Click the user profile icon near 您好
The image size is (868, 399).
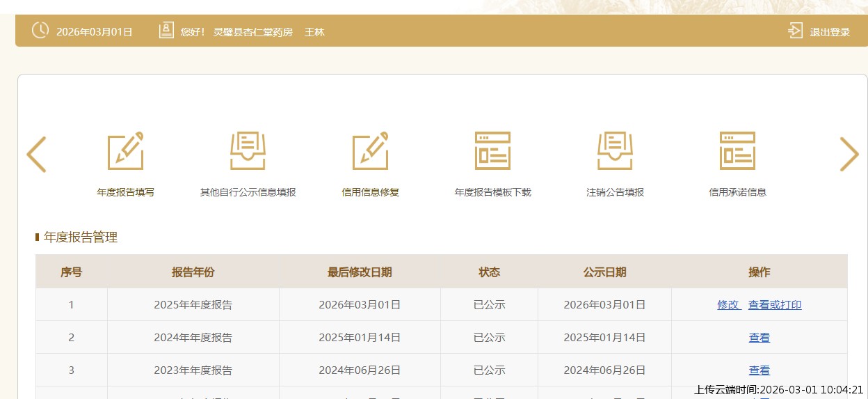(166, 31)
